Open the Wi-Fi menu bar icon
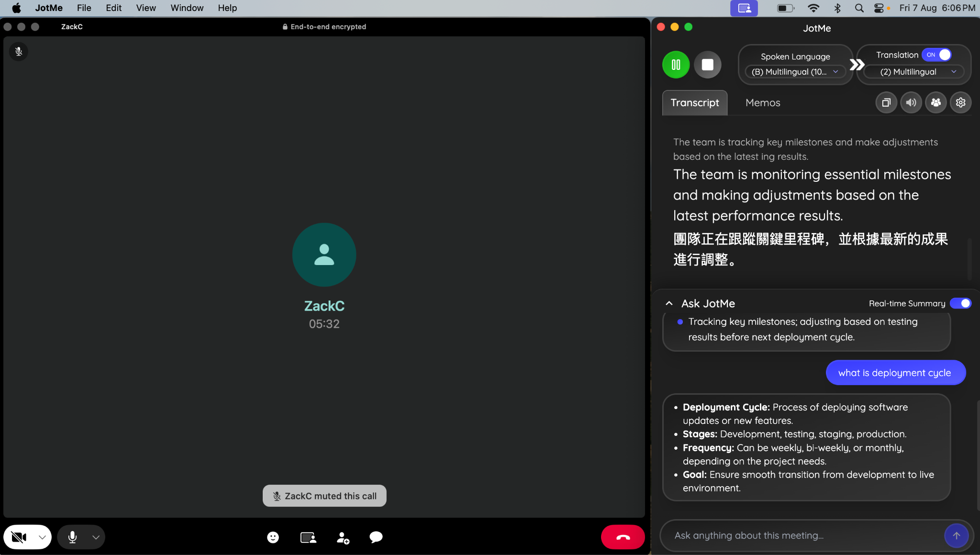The width and height of the screenshot is (980, 555). pyautogui.click(x=813, y=8)
